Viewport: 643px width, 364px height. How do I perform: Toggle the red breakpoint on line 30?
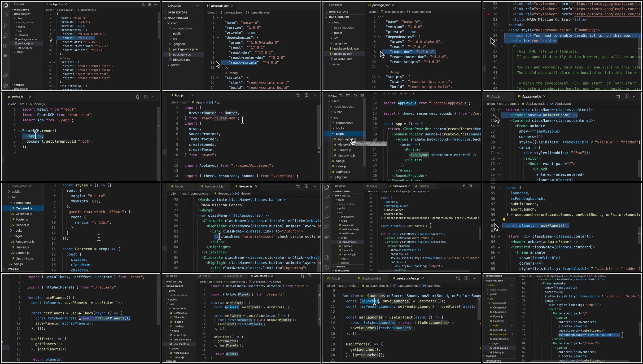coord(488,14)
